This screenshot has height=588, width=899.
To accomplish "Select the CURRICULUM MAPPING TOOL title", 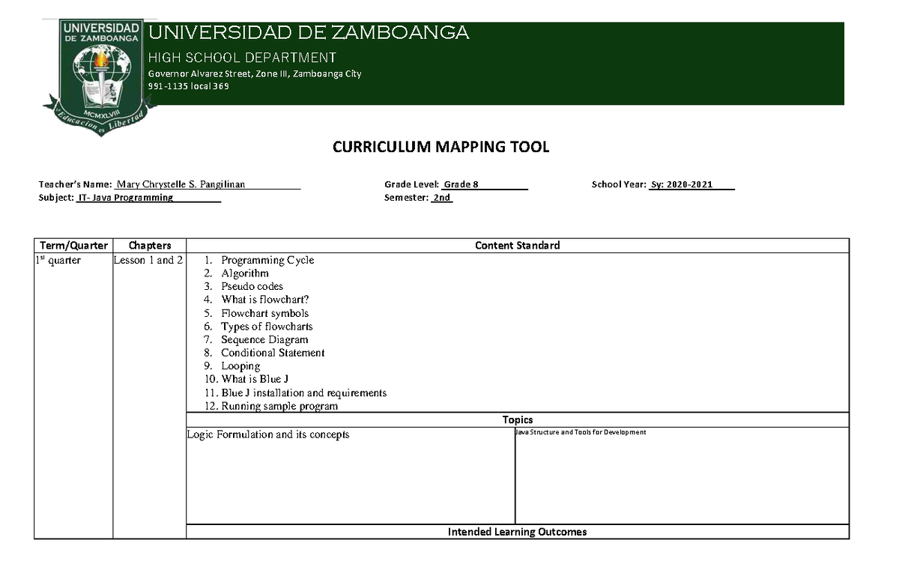I will pyautogui.click(x=441, y=147).
